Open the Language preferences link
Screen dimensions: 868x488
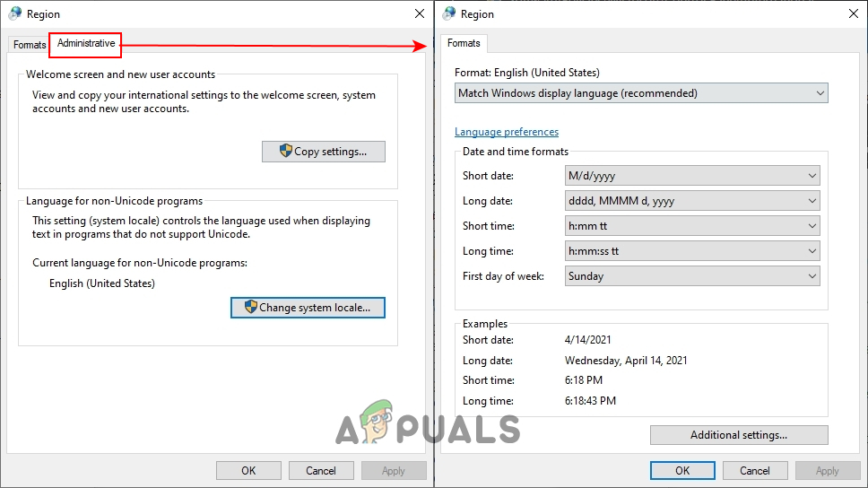(507, 132)
